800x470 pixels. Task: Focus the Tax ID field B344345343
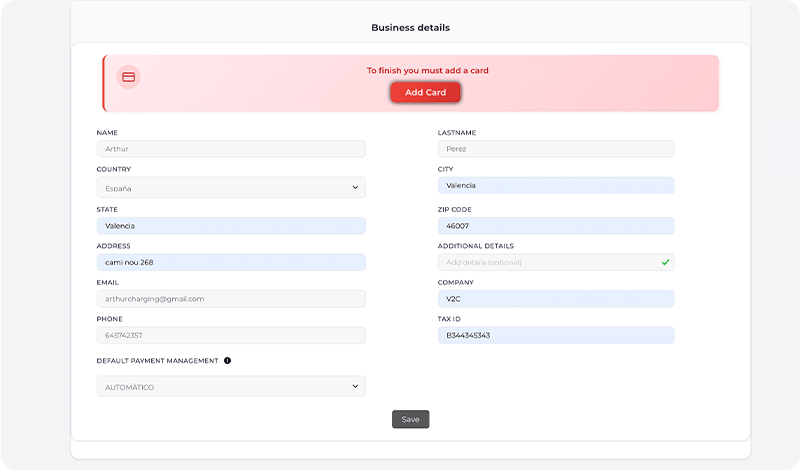555,335
